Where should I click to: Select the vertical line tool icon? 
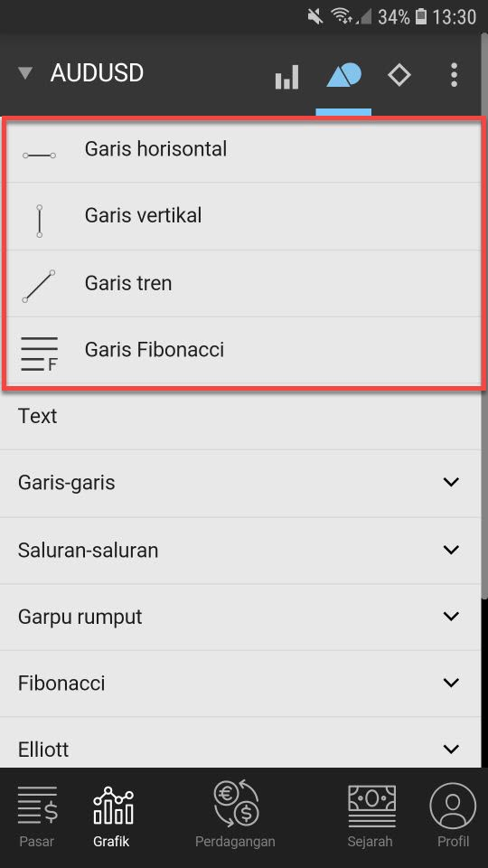(x=39, y=221)
